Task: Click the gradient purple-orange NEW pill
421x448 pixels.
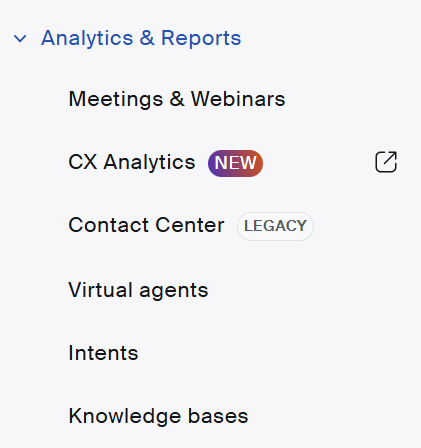Action: [235, 163]
